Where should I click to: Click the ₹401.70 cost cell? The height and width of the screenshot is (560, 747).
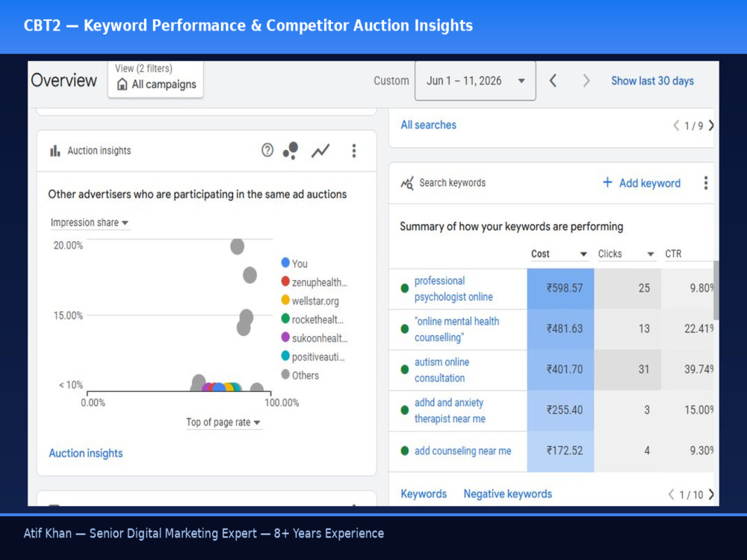(x=560, y=370)
